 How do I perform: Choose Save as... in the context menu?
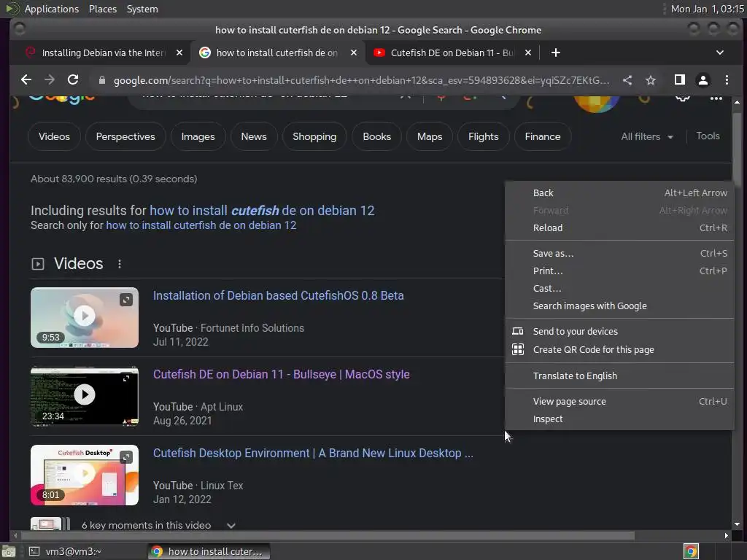619,253
